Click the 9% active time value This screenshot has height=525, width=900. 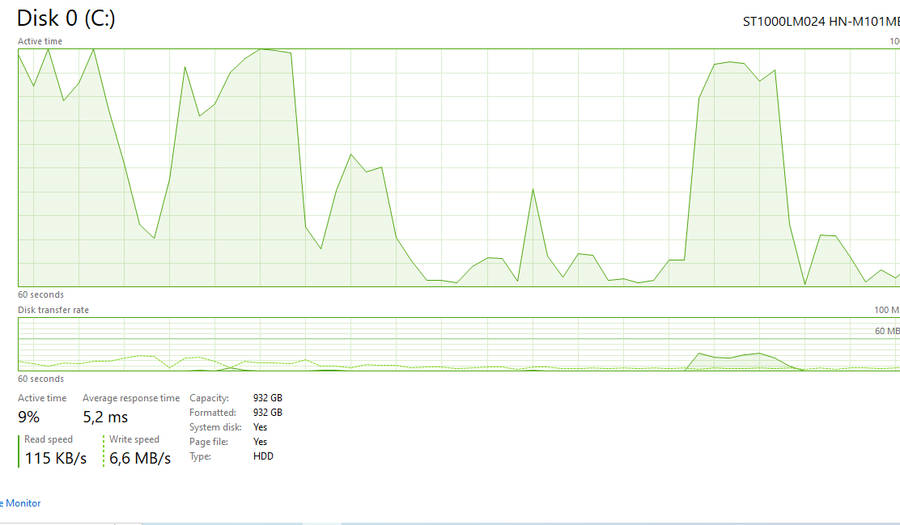tap(29, 417)
